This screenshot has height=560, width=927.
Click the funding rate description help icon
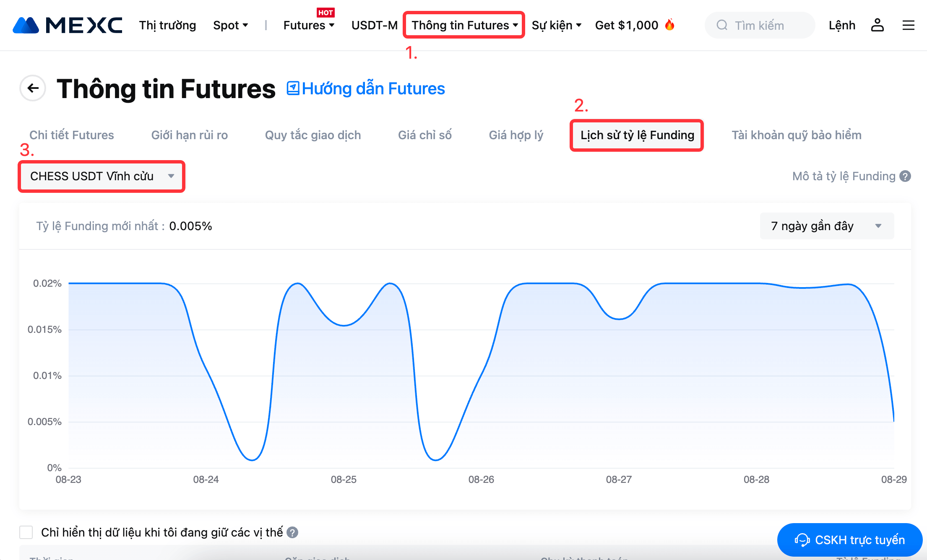point(906,176)
